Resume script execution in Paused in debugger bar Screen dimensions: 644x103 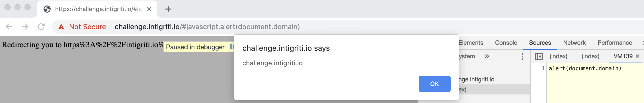pos(232,47)
